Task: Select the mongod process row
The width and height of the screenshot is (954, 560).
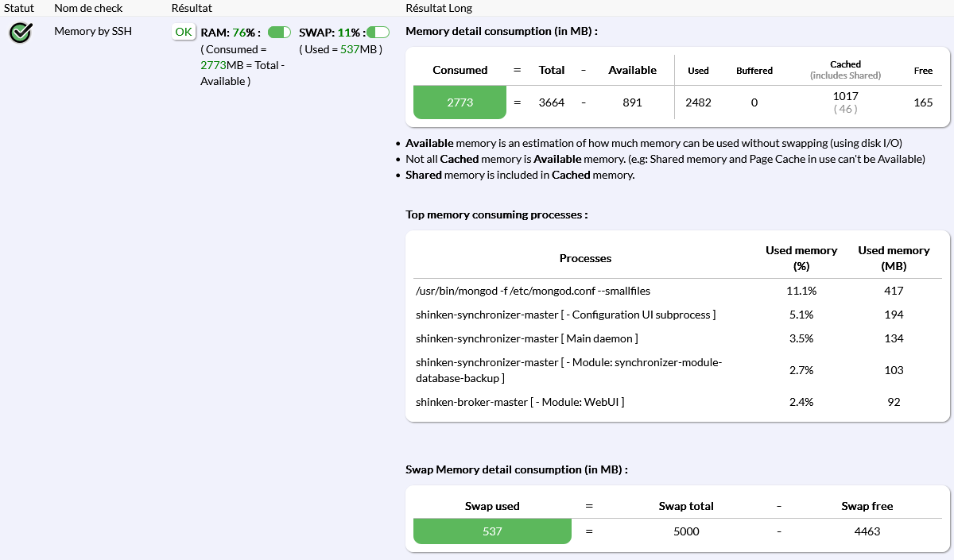Action: [533, 291]
